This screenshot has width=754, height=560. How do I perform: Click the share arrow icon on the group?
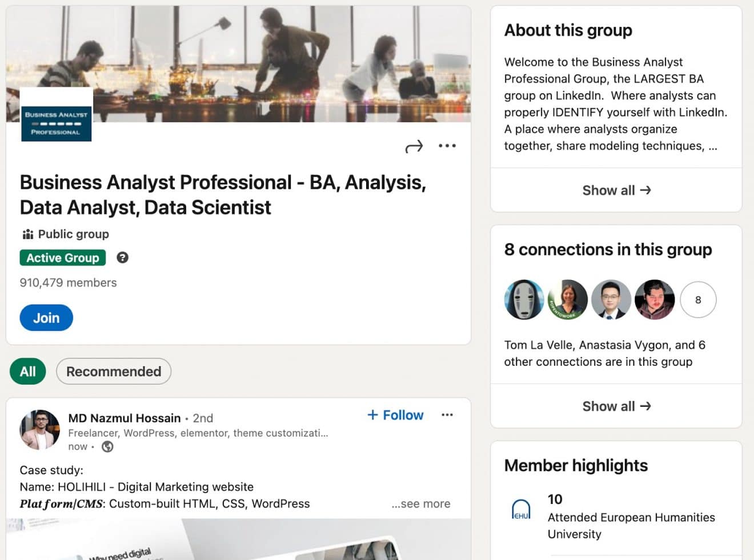pyautogui.click(x=415, y=146)
